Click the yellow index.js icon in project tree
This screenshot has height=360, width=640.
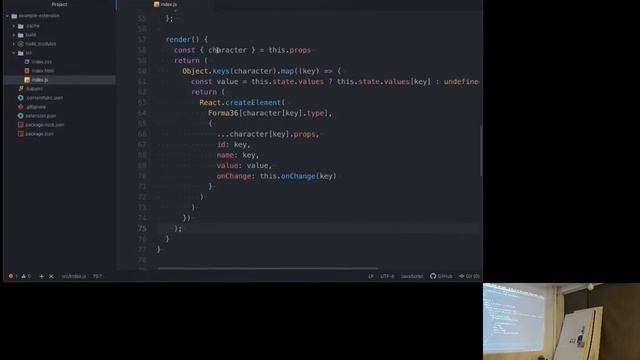(27, 80)
